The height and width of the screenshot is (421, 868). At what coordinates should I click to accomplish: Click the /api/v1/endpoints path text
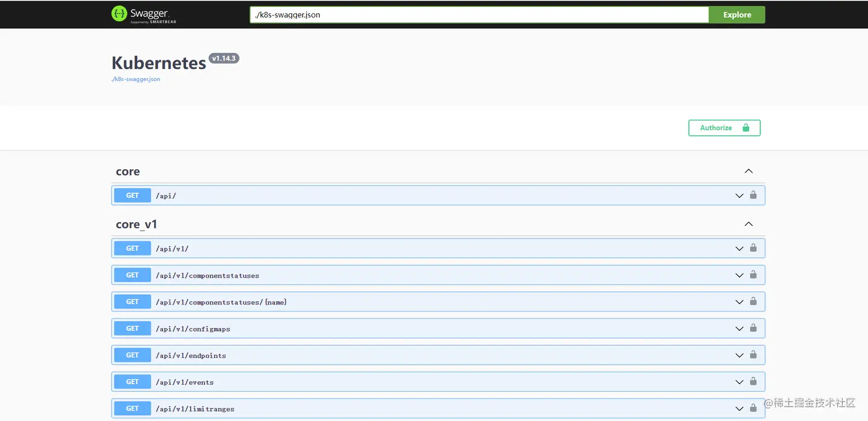pos(191,356)
